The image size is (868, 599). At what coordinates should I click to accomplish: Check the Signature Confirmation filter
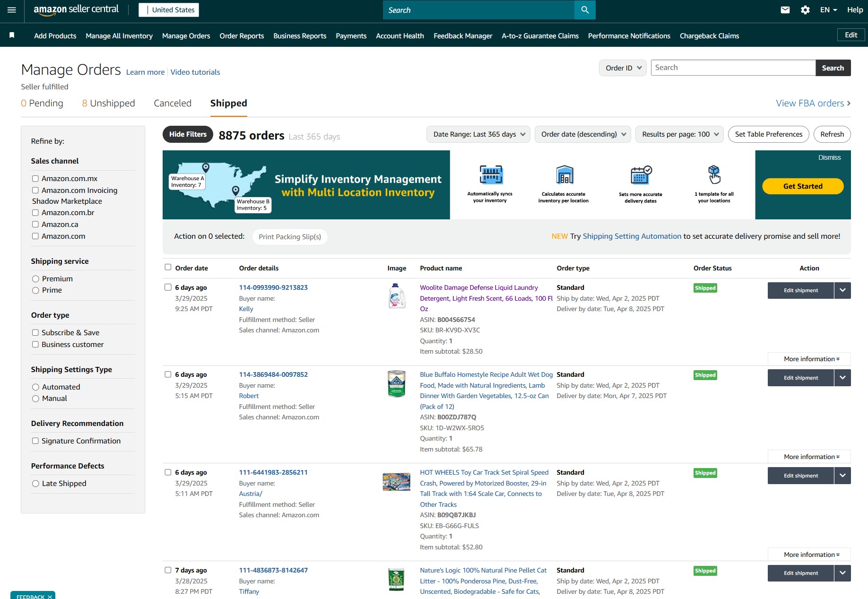[35, 441]
